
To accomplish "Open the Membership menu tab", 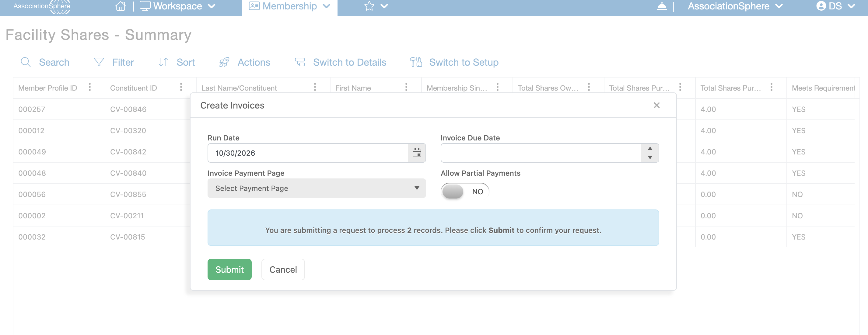I will click(x=289, y=6).
